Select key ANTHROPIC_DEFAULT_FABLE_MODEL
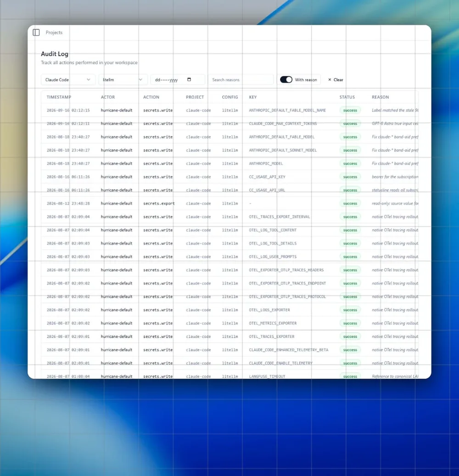Screen dimensions: 459x476 (x=282, y=137)
